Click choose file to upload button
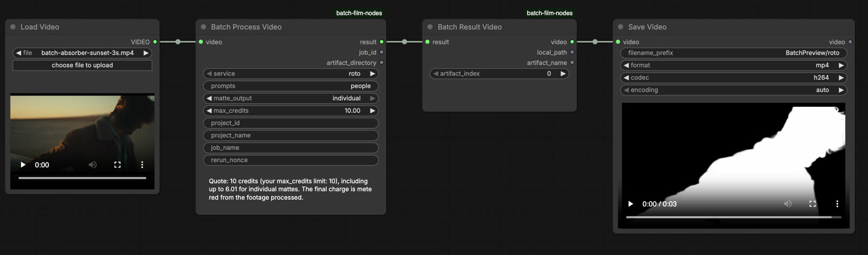This screenshot has width=868, height=255. coord(82,65)
